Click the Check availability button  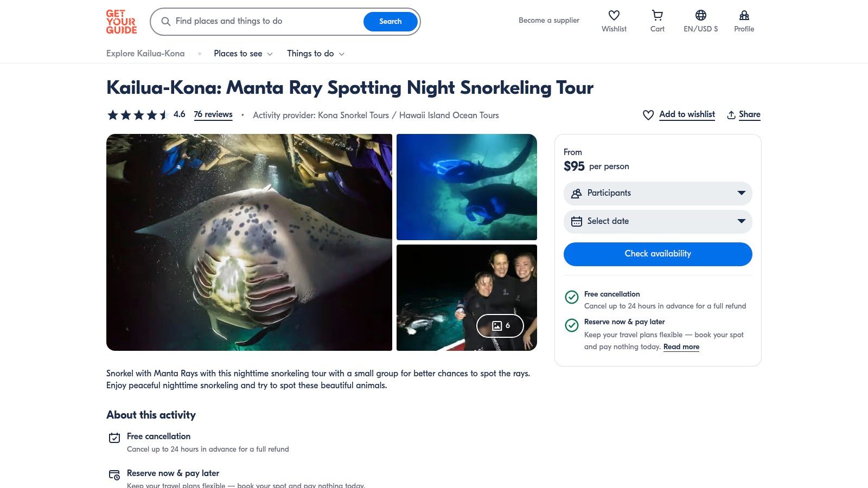point(658,253)
